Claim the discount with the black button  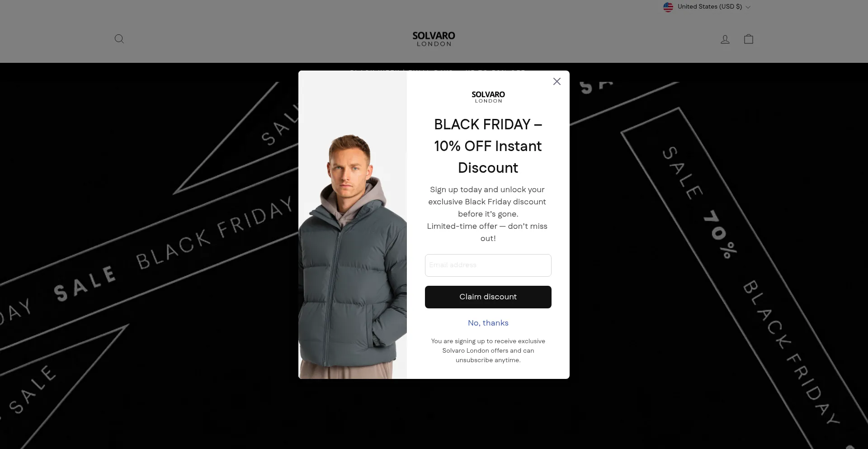pyautogui.click(x=488, y=297)
